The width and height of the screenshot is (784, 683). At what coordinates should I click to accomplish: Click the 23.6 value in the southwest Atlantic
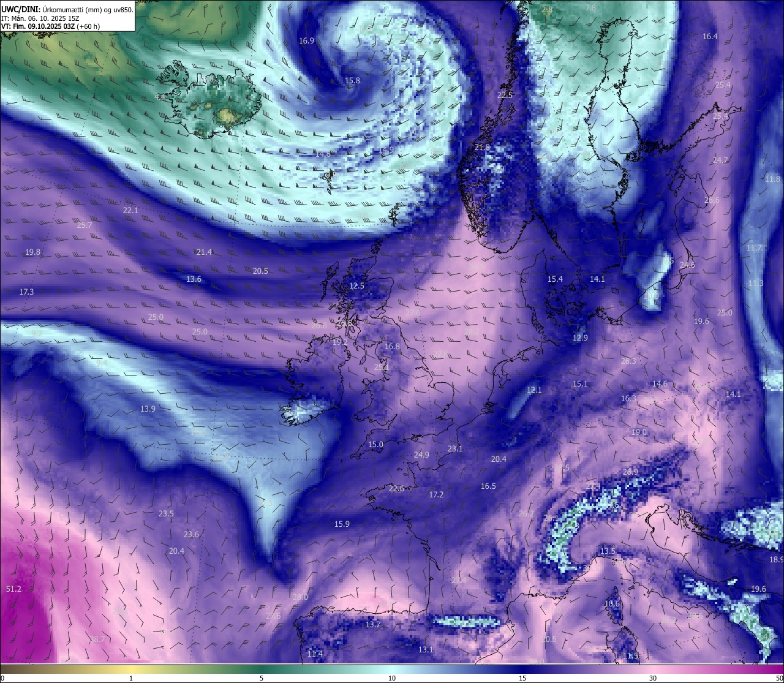coord(191,535)
